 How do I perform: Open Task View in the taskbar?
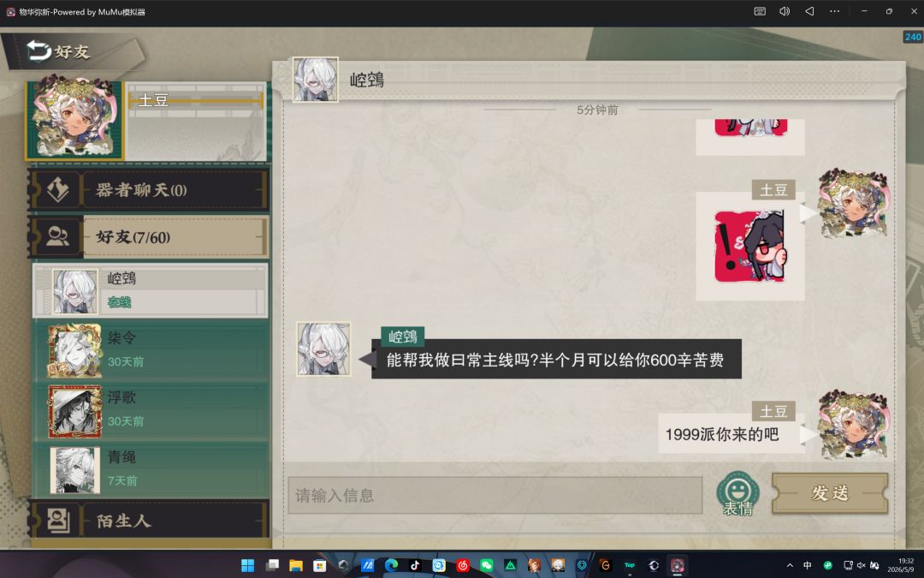[x=272, y=566]
